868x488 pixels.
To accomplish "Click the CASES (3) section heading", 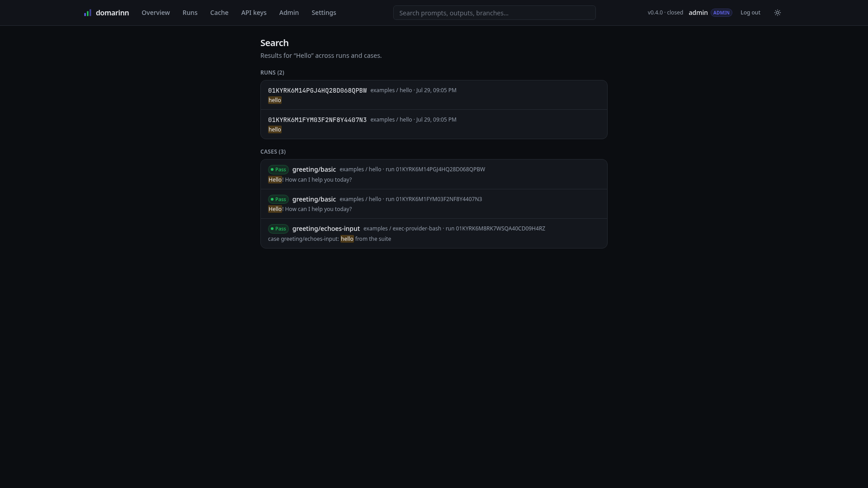I will pos(273,152).
